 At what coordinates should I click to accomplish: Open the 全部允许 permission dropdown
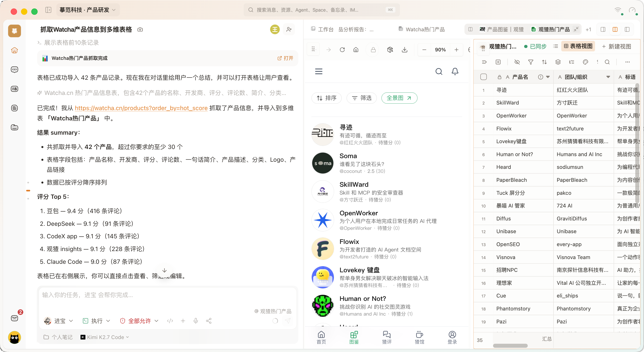tap(139, 321)
